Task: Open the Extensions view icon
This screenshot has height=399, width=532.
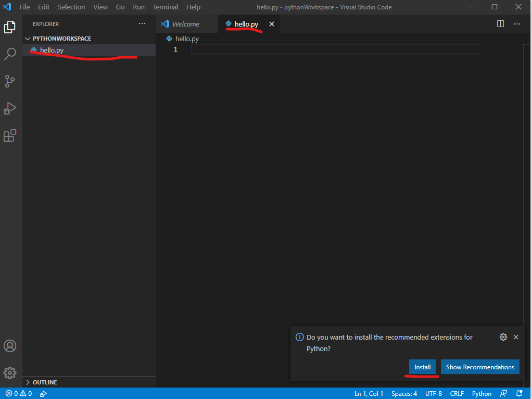Action: [x=10, y=135]
